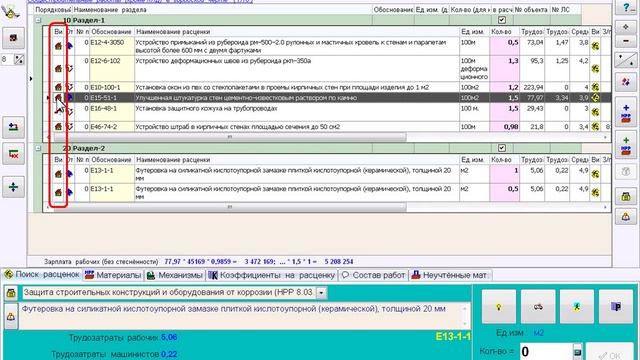Viewport: 640px width, 360px height.
Task: Switch to the Механизмы tab
Action: (175, 276)
